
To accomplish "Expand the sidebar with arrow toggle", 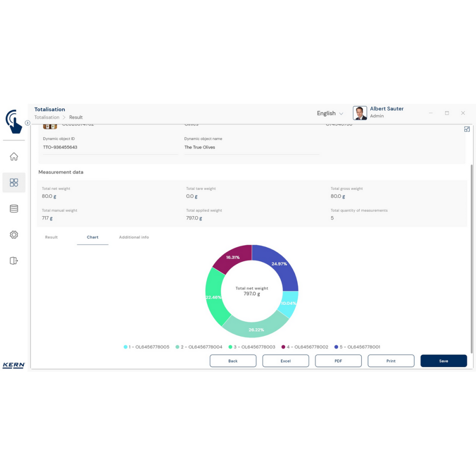I will pos(28,123).
